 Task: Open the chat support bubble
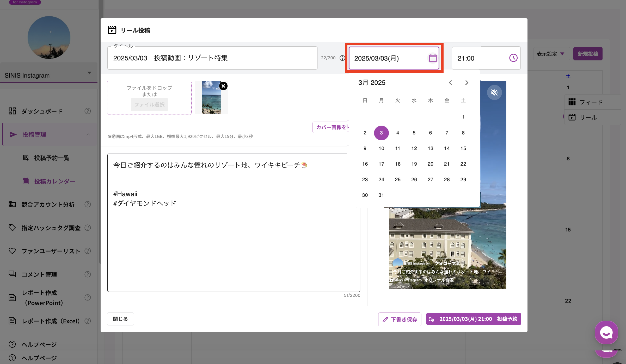606,332
